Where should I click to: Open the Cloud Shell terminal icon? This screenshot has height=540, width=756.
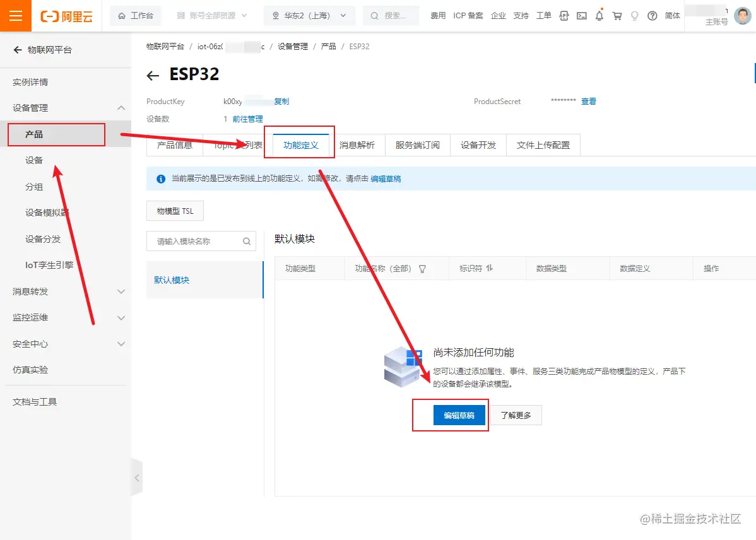coord(581,15)
